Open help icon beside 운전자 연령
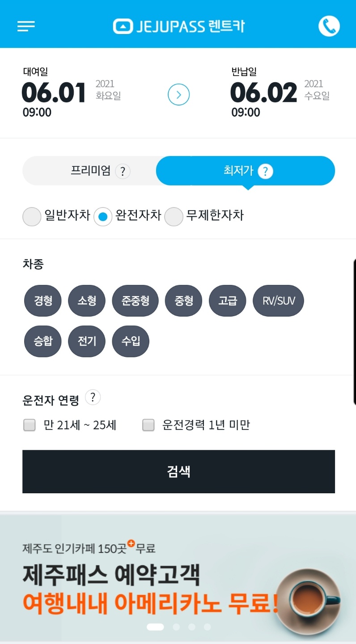The image size is (356, 644). coord(93,397)
